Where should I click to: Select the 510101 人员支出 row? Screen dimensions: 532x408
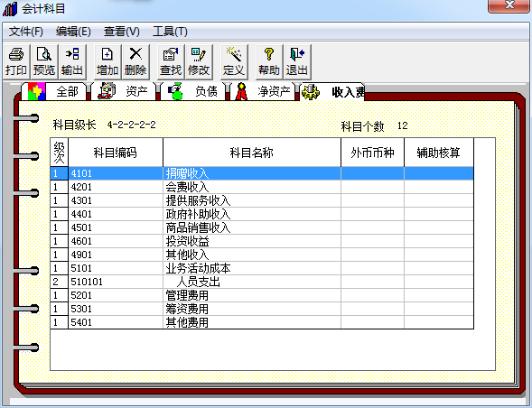pyautogui.click(x=262, y=282)
